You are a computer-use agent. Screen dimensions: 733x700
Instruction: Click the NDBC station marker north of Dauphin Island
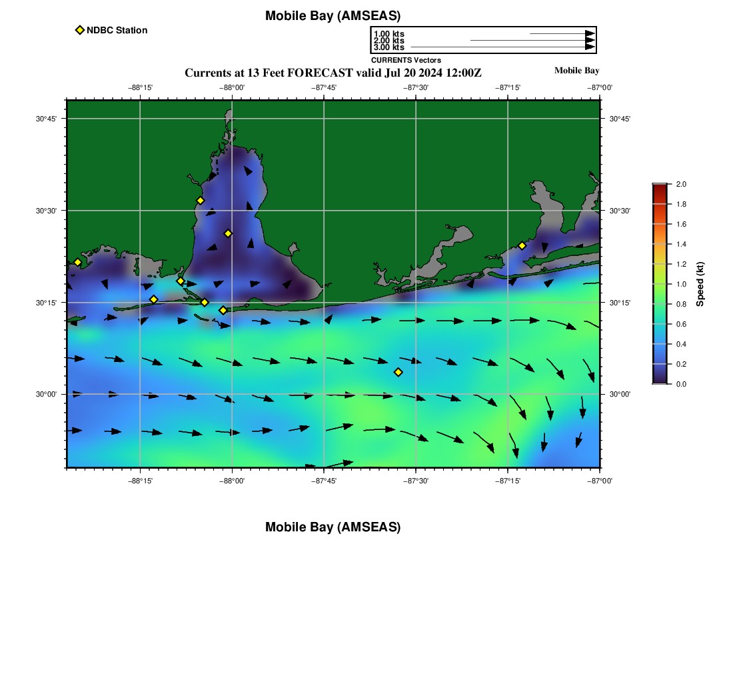[181, 281]
